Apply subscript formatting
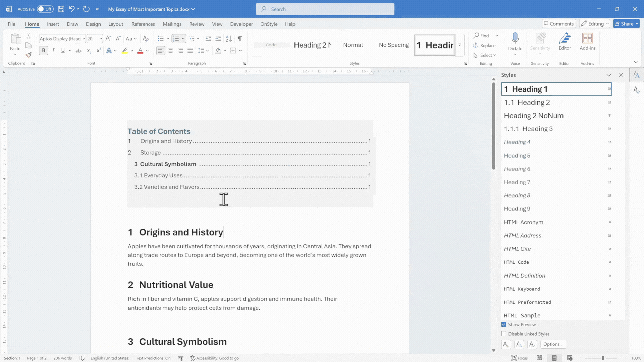Screen dimensions: 644x362 coord(89,51)
